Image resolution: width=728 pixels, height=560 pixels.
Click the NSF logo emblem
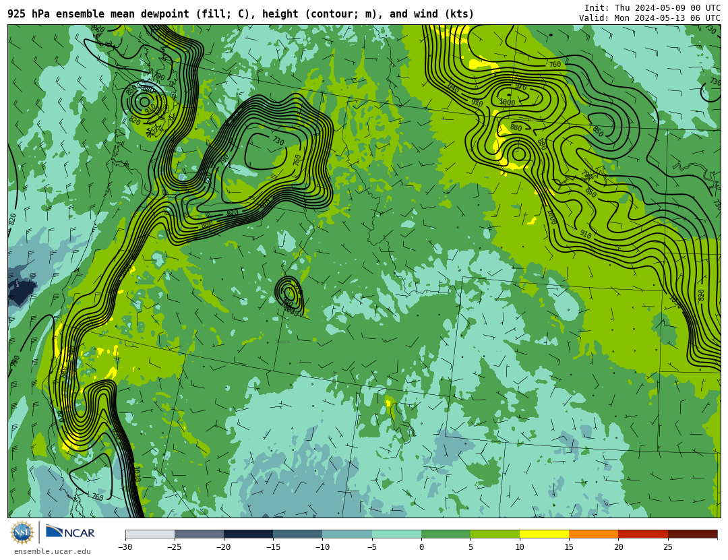coord(22,532)
